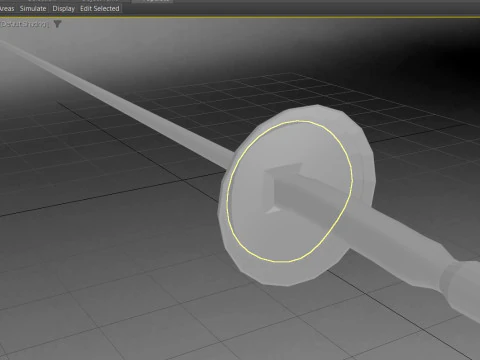Open the partially visible Areas menu
The width and height of the screenshot is (480, 360).
click(x=7, y=9)
